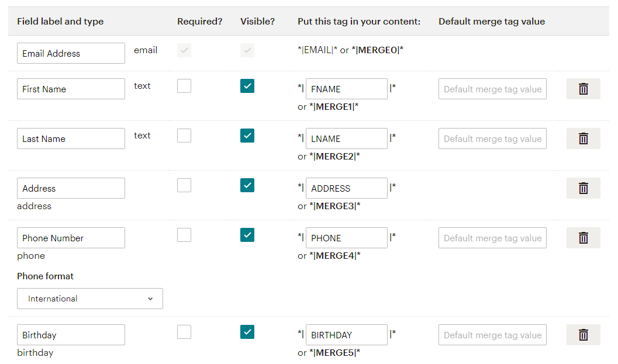618x364 pixels.
Task: Click the *|MERGE4|* tag text
Action: click(x=334, y=256)
